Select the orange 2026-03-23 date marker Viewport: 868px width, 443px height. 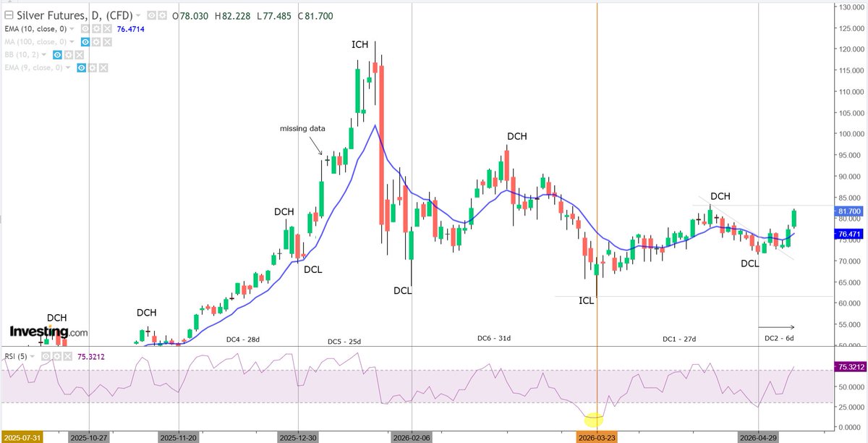[597, 437]
